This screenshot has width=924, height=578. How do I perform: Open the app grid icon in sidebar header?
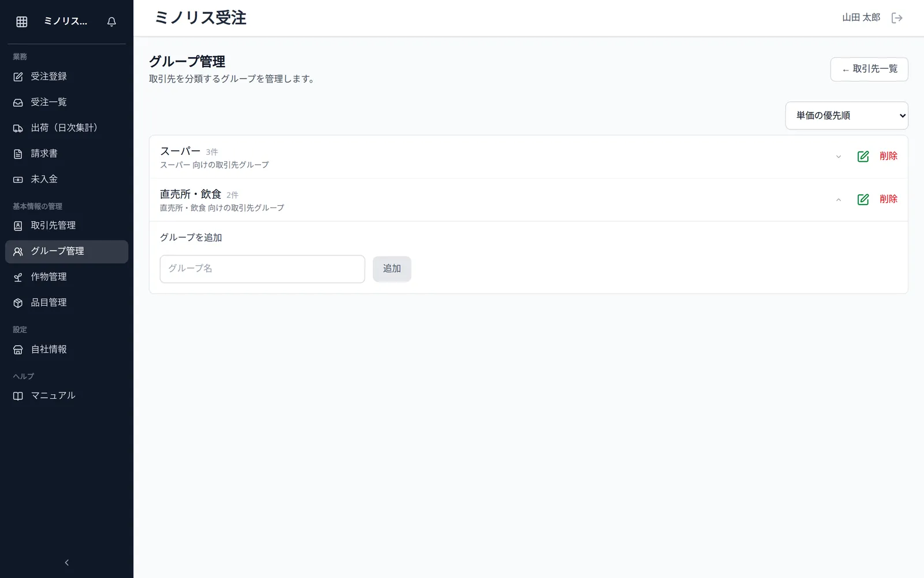(x=22, y=21)
